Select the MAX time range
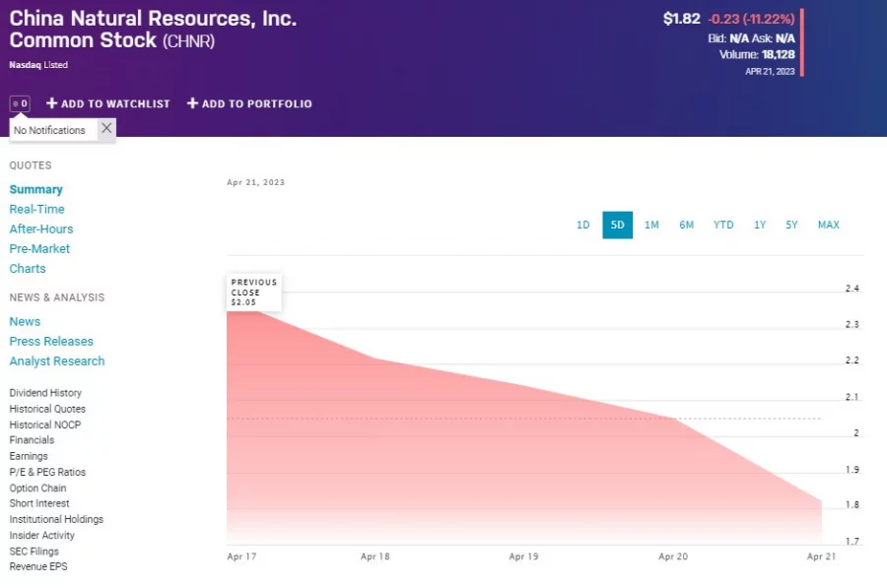Viewport: 887px width, 588px height. pyautogui.click(x=828, y=225)
